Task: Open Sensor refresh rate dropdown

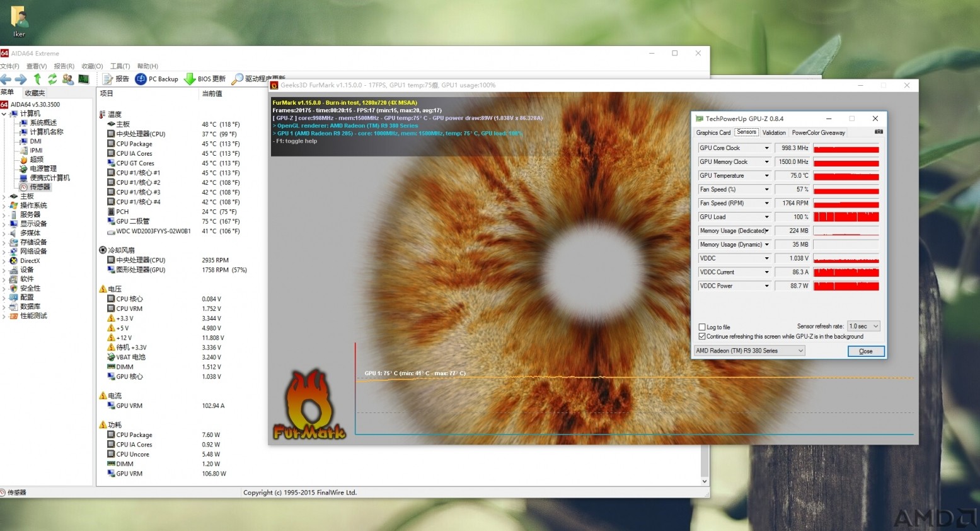Action: tap(863, 326)
